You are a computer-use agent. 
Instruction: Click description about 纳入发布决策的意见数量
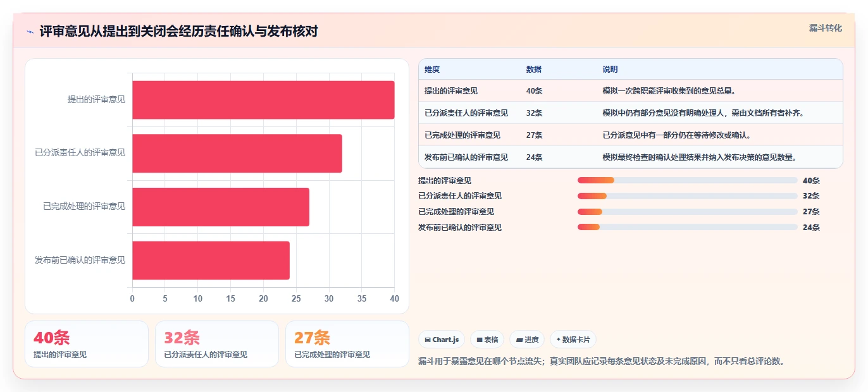click(x=700, y=157)
